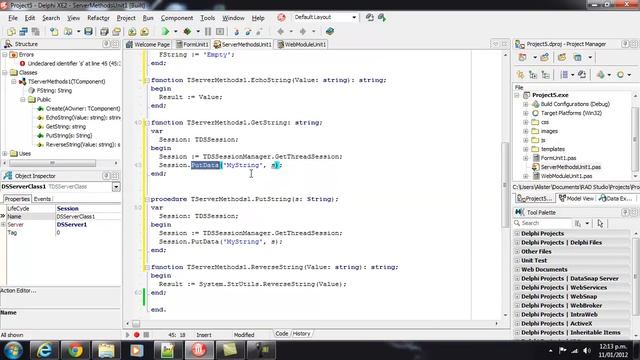Expand the Web Documents palette category
Image resolution: width=640 pixels, height=360 pixels.
(517, 269)
